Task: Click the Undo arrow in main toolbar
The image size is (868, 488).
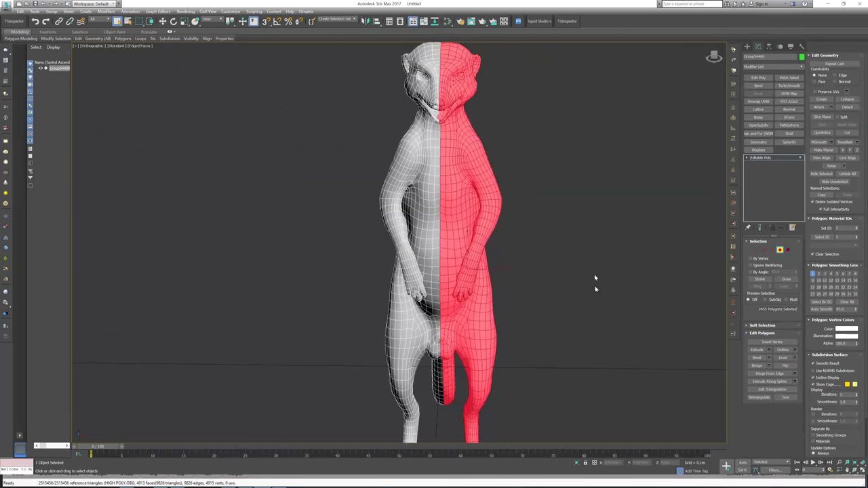Action: [35, 21]
